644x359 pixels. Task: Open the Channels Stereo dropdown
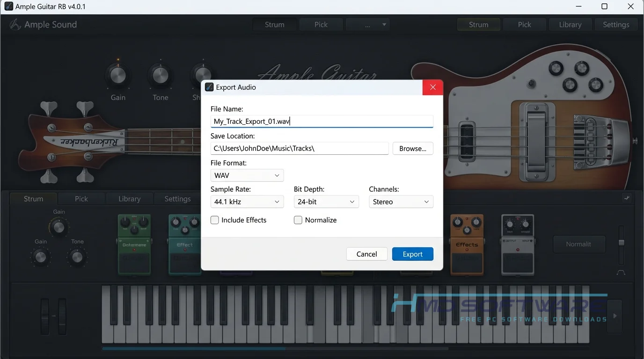401,202
